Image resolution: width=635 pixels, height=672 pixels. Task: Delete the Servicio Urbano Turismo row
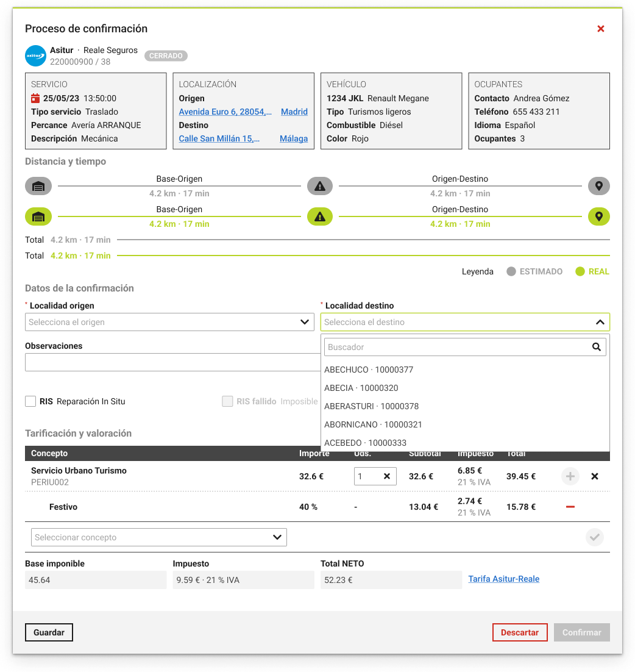click(594, 476)
